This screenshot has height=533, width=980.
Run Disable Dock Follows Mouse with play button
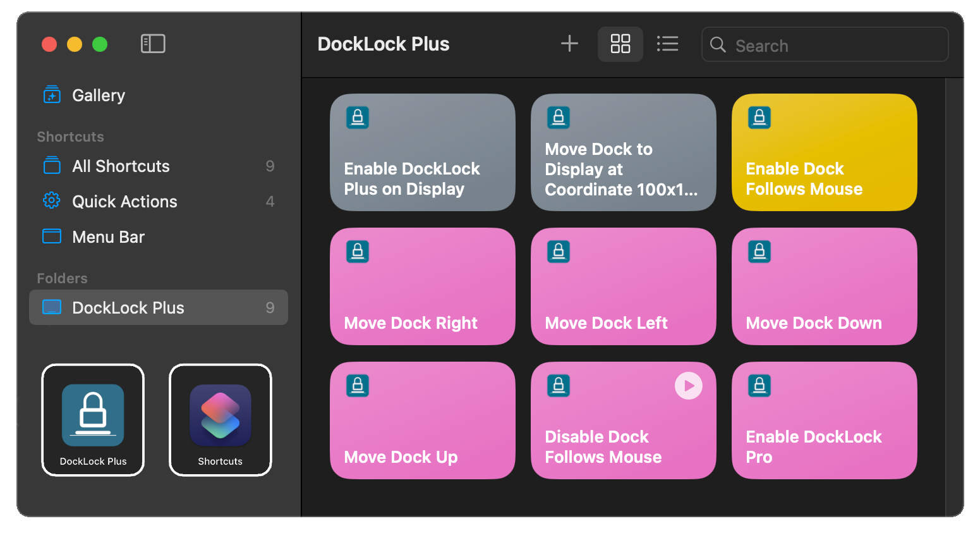point(689,386)
